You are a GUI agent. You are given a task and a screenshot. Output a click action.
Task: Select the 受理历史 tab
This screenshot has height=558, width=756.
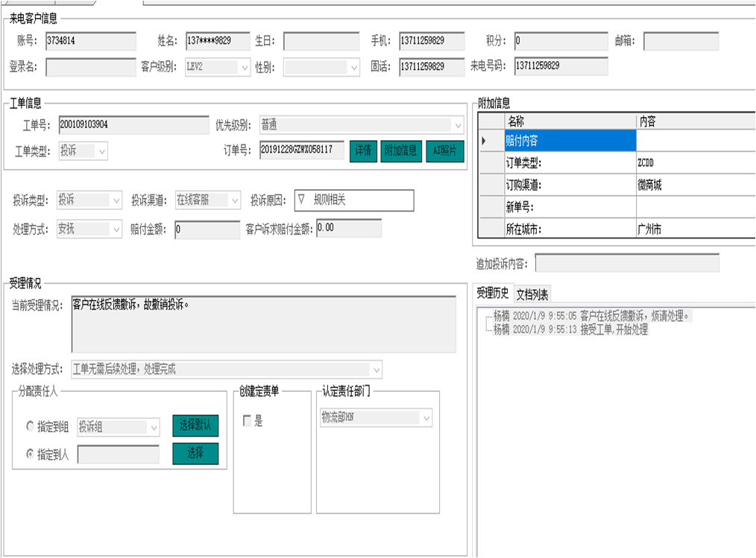pyautogui.click(x=492, y=294)
